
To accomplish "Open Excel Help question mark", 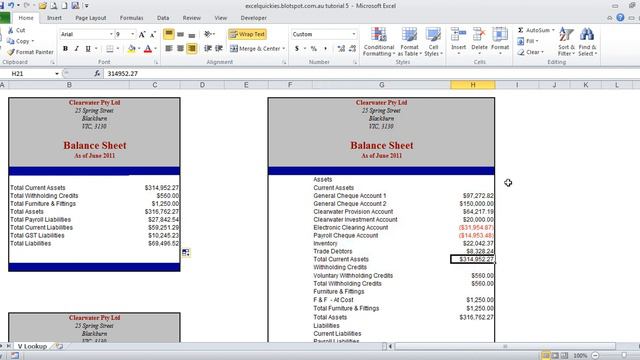I will tap(620, 18).
